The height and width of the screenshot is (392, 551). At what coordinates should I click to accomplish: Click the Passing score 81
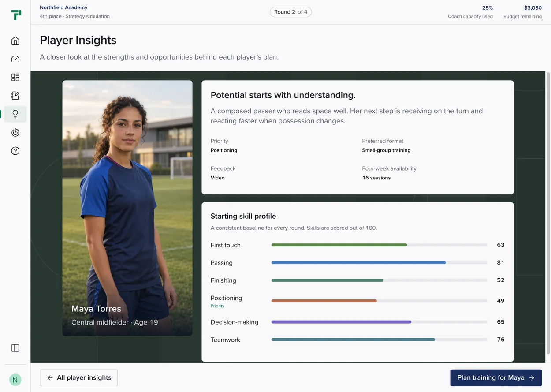pos(500,262)
